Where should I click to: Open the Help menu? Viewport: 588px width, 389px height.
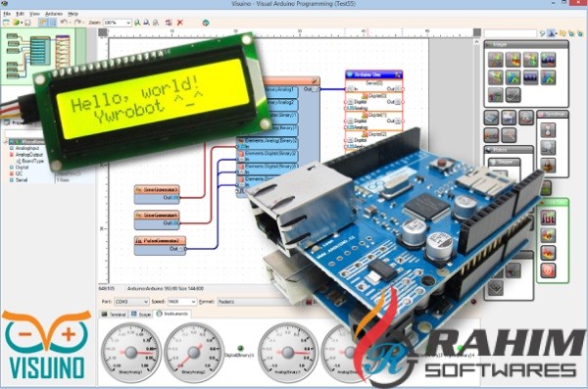[x=73, y=14]
